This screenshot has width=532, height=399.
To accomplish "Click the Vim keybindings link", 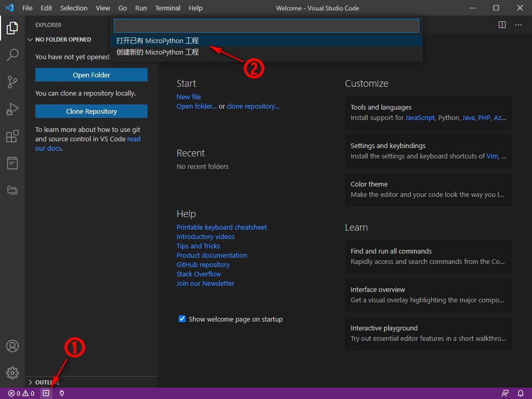I will point(492,156).
